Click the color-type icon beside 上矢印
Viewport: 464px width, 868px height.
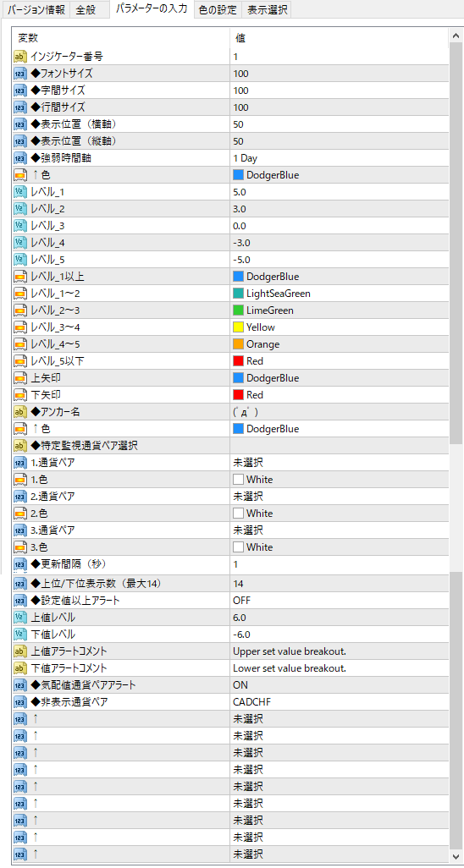click(20, 378)
